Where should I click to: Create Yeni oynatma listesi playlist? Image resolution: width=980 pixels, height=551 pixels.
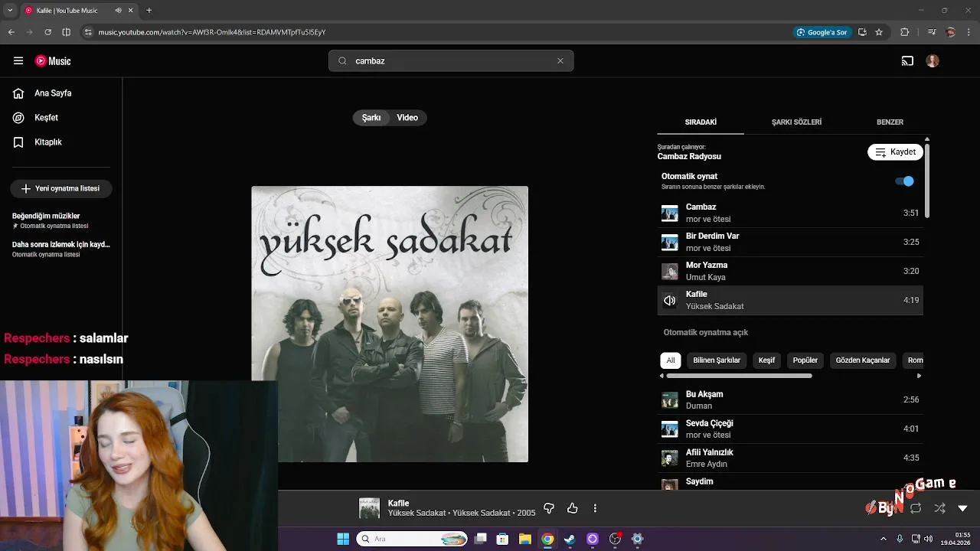(x=61, y=189)
